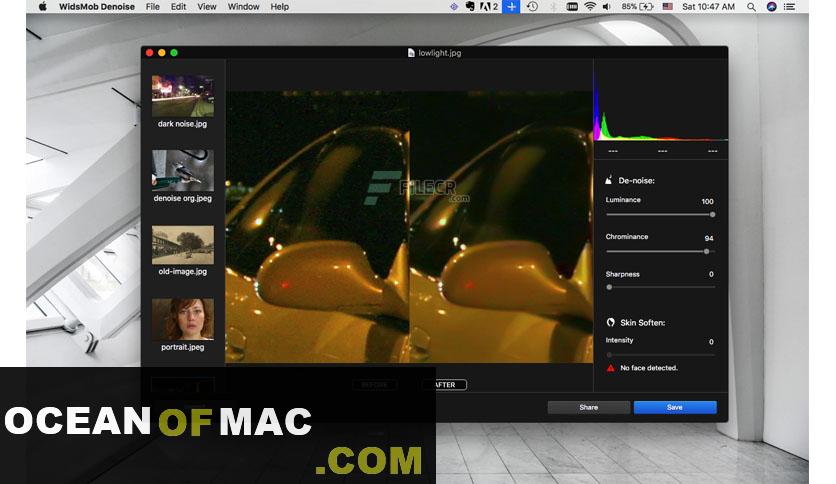Click the Bluetooth menu bar icon

[x=553, y=6]
